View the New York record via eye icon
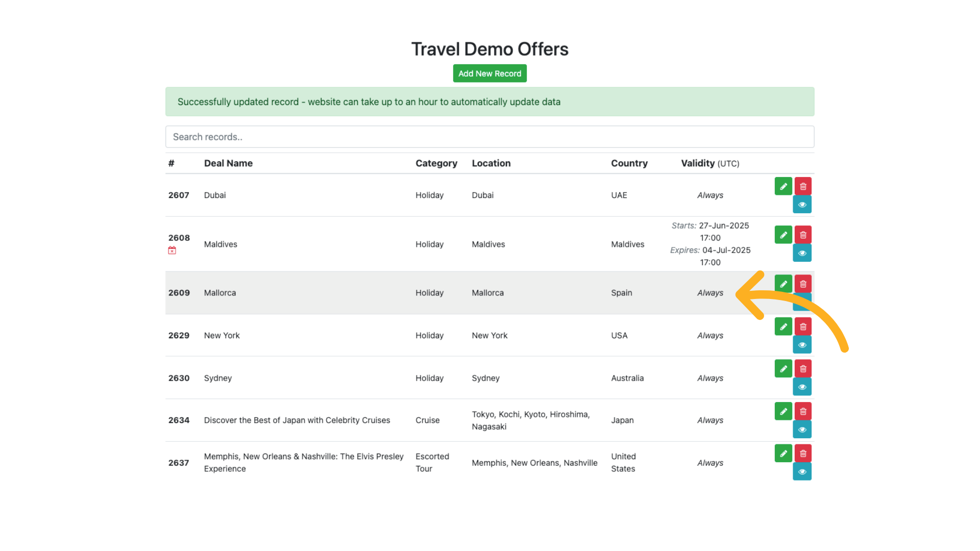 tap(802, 345)
